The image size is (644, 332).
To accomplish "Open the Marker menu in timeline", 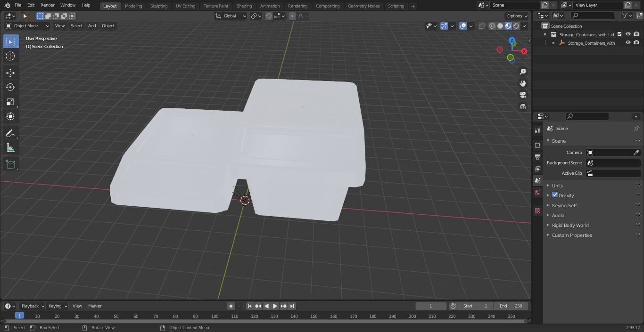I will (95, 306).
